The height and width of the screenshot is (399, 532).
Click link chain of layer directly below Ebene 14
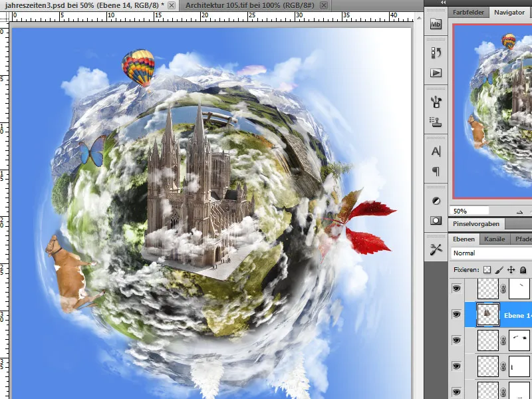coord(503,340)
